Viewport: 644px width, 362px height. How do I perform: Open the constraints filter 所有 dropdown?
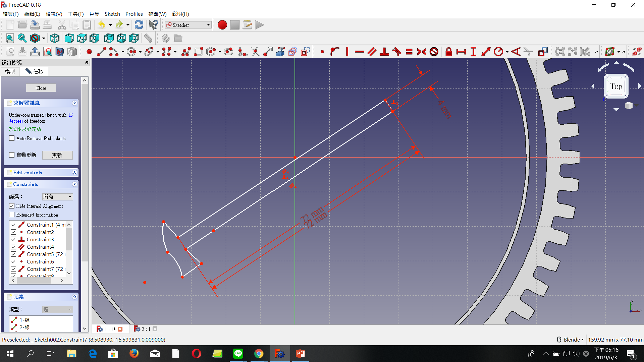click(57, 197)
